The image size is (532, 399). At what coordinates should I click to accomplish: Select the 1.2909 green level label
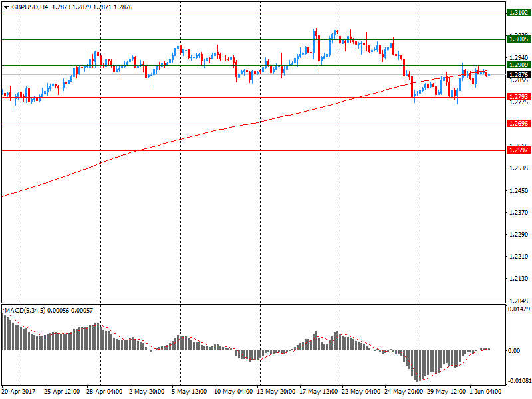(519, 65)
